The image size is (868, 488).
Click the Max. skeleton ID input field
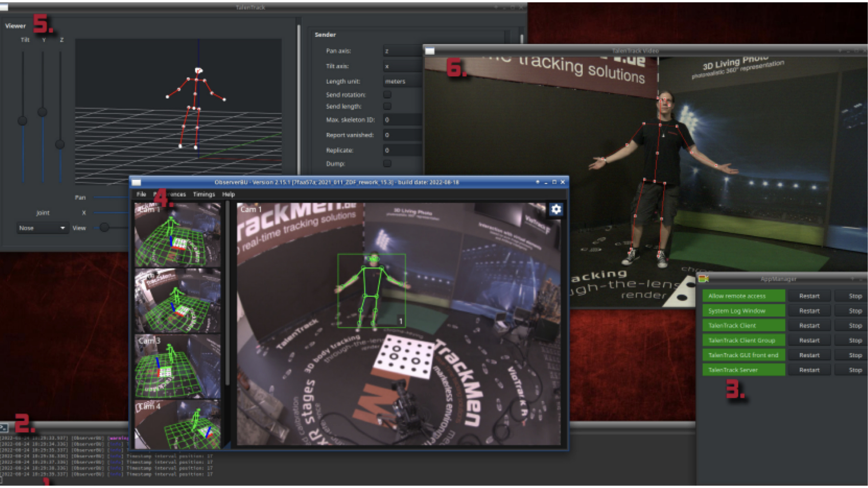(403, 120)
